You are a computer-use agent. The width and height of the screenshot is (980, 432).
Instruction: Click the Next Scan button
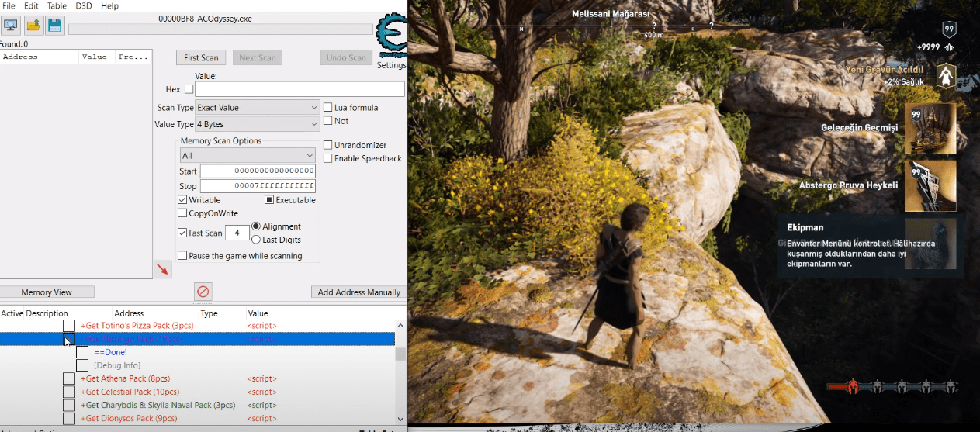258,57
